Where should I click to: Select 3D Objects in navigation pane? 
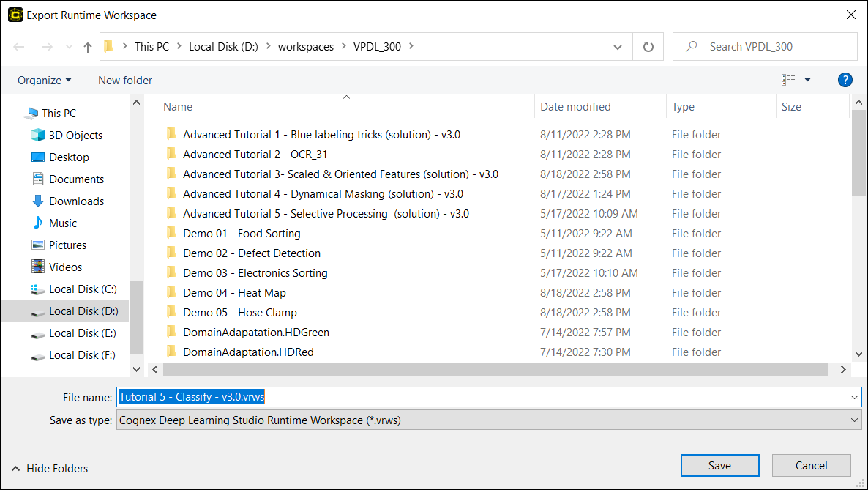point(75,136)
